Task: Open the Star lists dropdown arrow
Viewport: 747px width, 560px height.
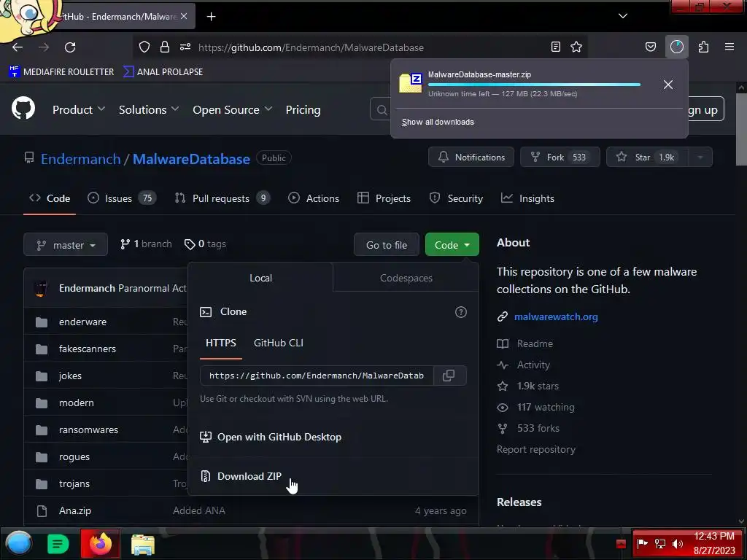Action: pos(700,157)
